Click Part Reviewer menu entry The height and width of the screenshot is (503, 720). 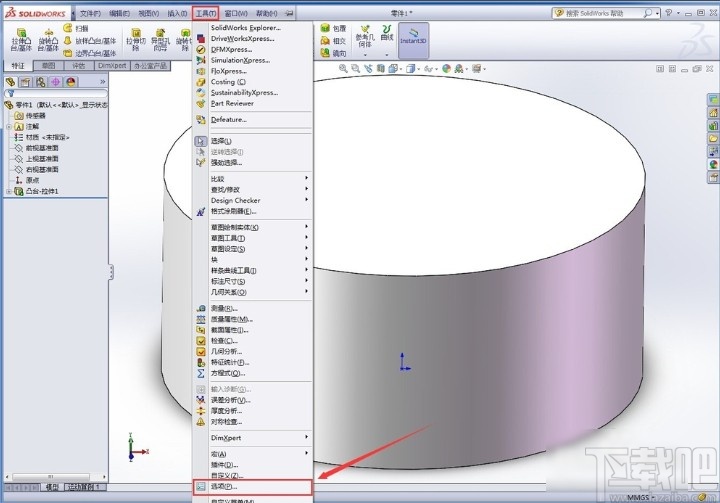(x=232, y=103)
